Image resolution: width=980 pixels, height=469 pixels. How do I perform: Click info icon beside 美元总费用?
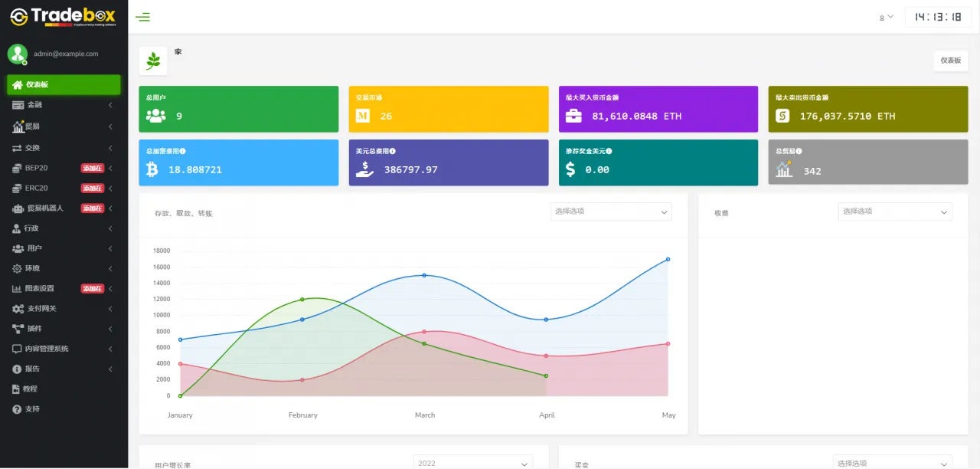click(x=393, y=152)
